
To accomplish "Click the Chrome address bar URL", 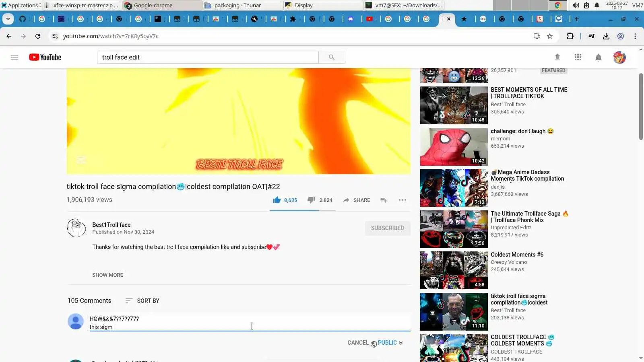I will tap(111, 36).
